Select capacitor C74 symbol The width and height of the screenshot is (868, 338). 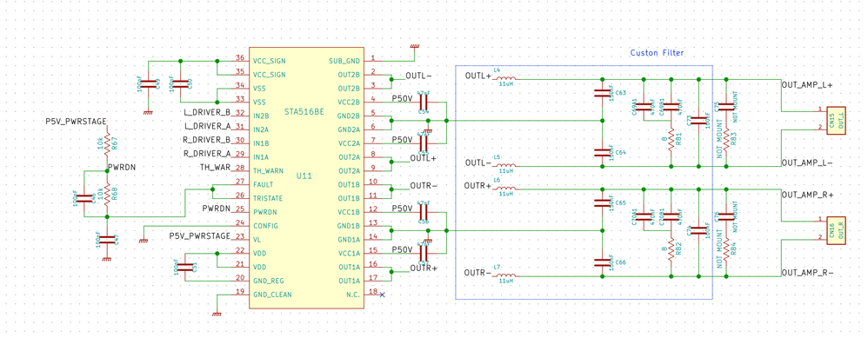[x=698, y=229]
